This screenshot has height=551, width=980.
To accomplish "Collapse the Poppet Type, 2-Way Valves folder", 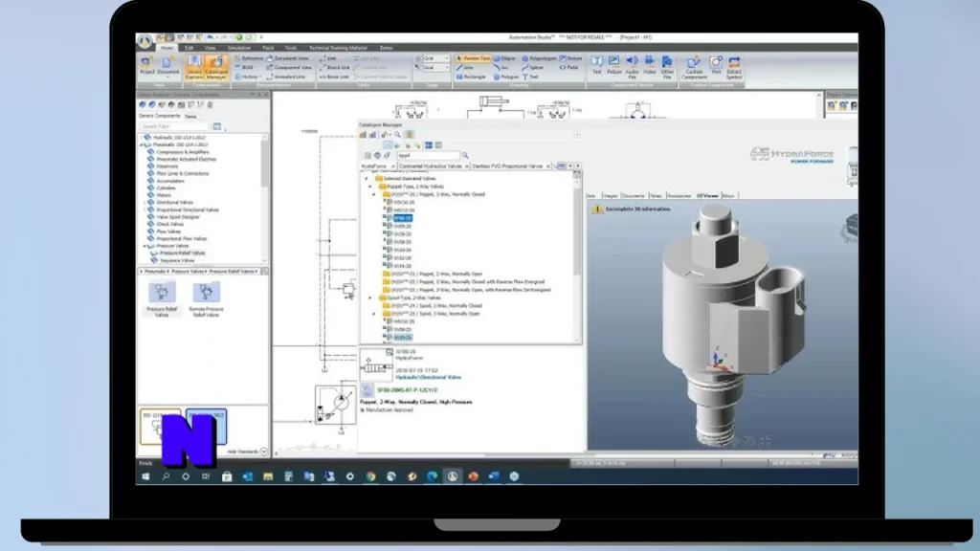I will (370, 187).
